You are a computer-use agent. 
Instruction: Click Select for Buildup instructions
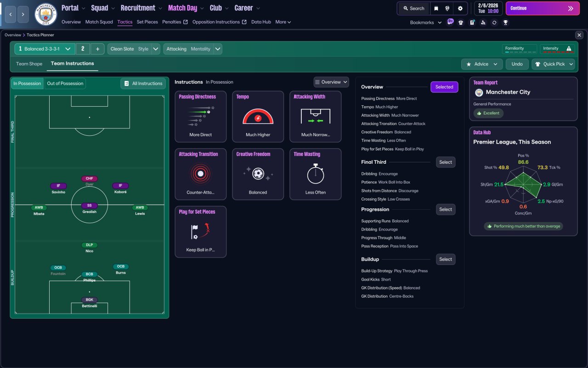446,259
